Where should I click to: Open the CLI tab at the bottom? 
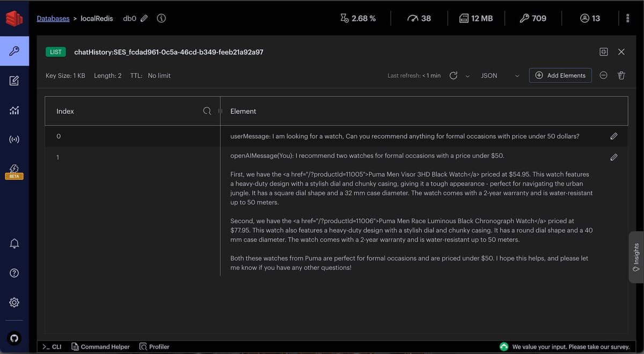pos(52,346)
